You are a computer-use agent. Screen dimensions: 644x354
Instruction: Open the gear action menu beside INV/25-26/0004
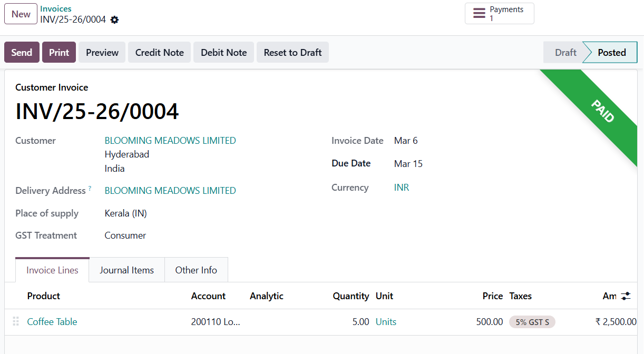point(114,19)
